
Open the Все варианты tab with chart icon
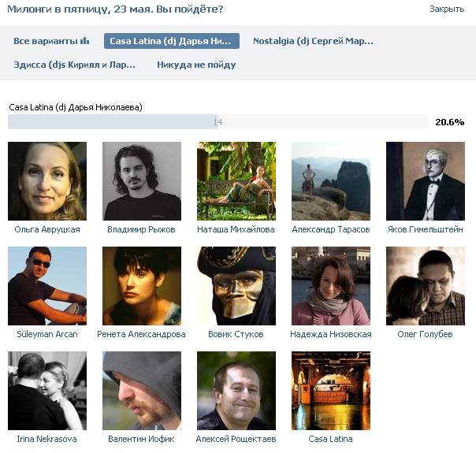point(51,41)
